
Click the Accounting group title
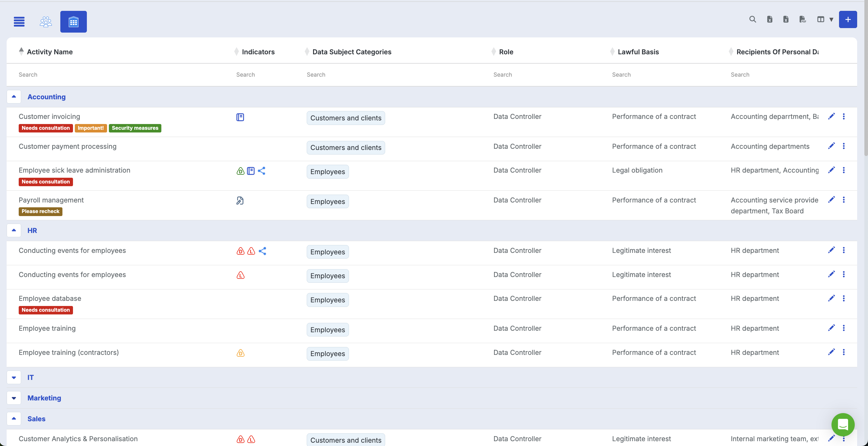(46, 97)
